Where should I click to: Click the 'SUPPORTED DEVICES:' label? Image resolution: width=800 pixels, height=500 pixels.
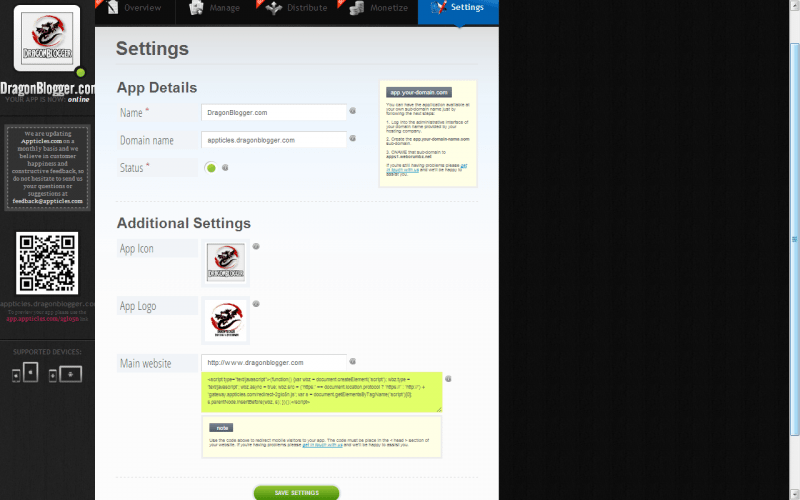coord(47,352)
